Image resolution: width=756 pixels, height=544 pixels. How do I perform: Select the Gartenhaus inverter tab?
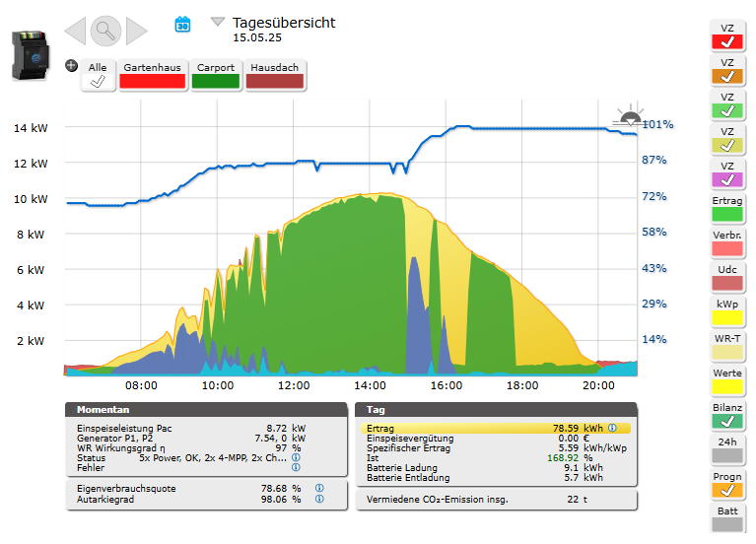(x=153, y=76)
